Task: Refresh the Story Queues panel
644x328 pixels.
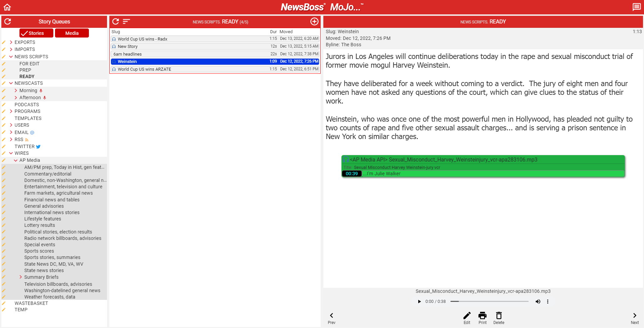Action: 8,21
